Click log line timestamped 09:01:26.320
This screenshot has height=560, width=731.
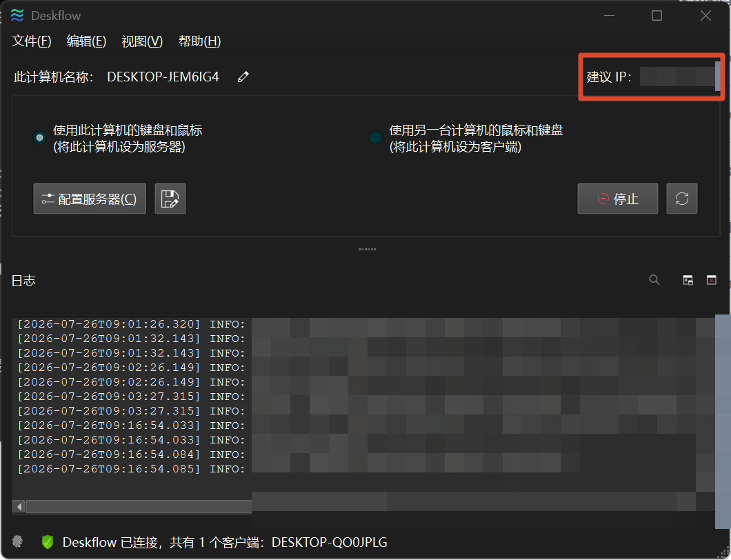[x=132, y=324]
